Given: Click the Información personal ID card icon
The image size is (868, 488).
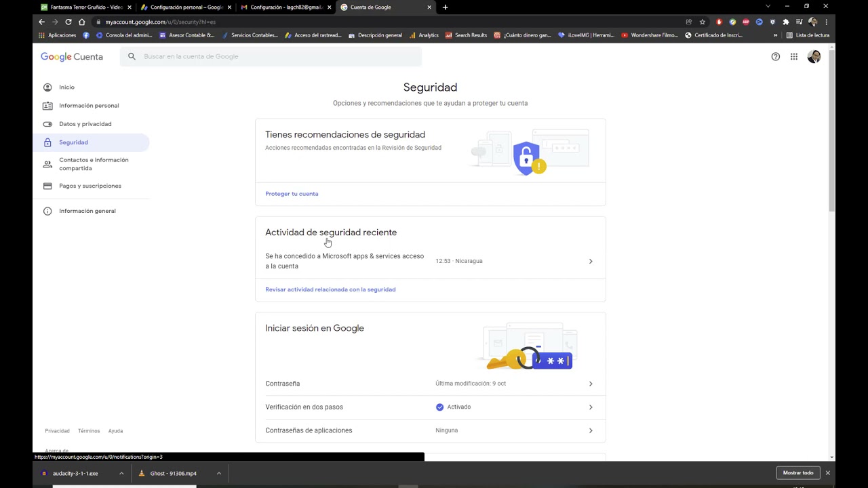Looking at the screenshot, I should [x=47, y=106].
